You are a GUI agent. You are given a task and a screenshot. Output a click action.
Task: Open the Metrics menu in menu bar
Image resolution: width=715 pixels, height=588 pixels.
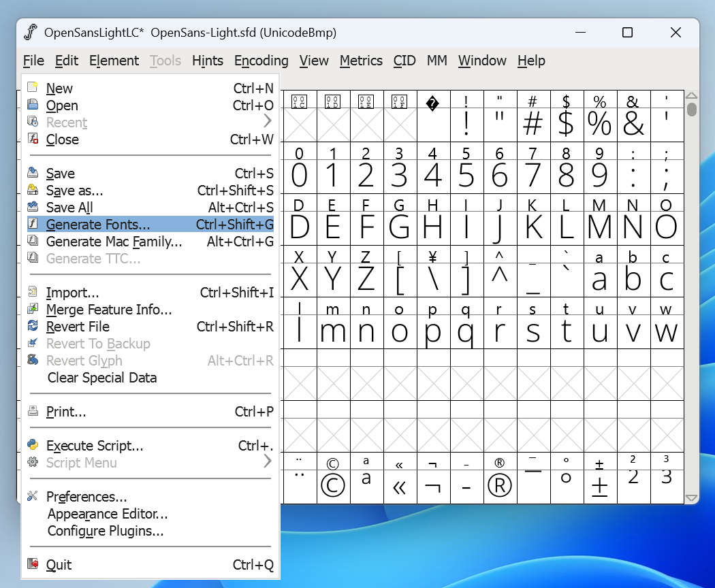tap(361, 61)
